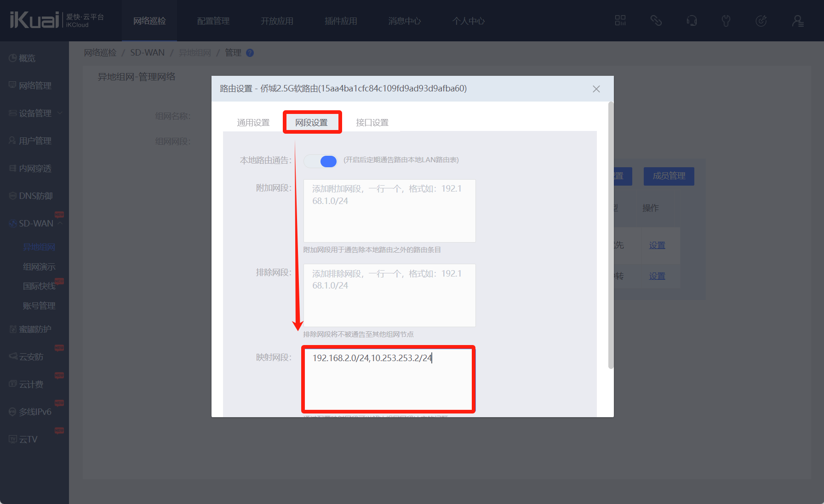The height and width of the screenshot is (504, 824).
Task: Click the 映射网段 input field
Action: pos(389,379)
